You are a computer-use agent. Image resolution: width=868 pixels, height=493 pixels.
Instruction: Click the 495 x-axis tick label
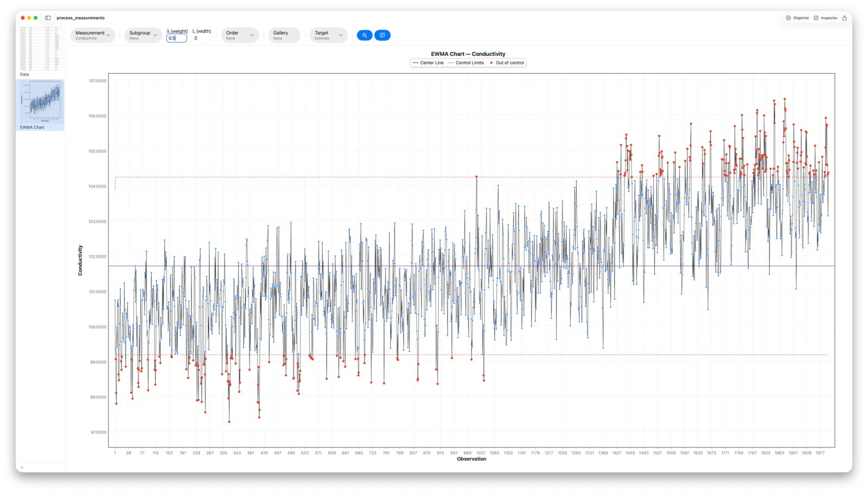[291, 453]
